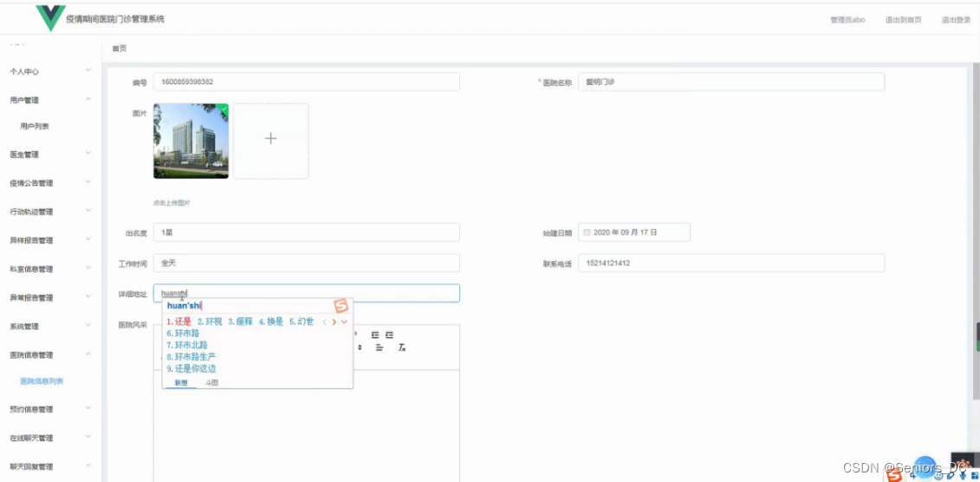This screenshot has height=482, width=980.
Task: Click the microphone icon in IME tray bar
Action: click(x=964, y=477)
